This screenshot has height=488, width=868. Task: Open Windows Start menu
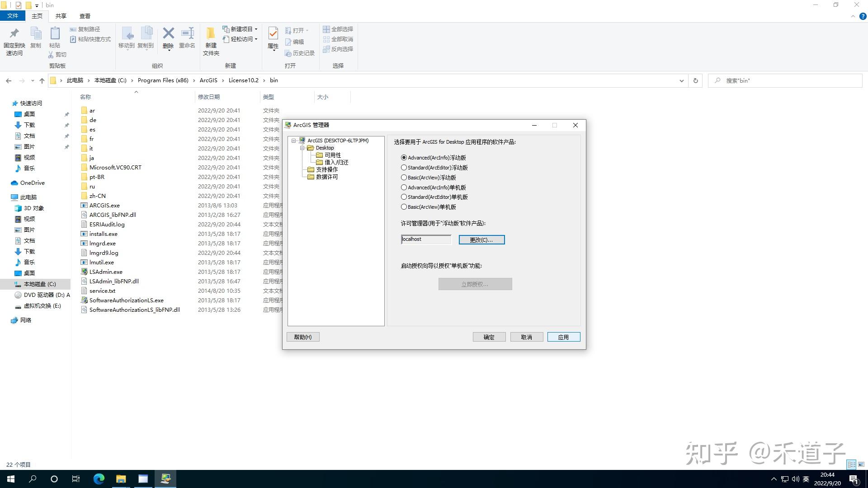(x=11, y=479)
